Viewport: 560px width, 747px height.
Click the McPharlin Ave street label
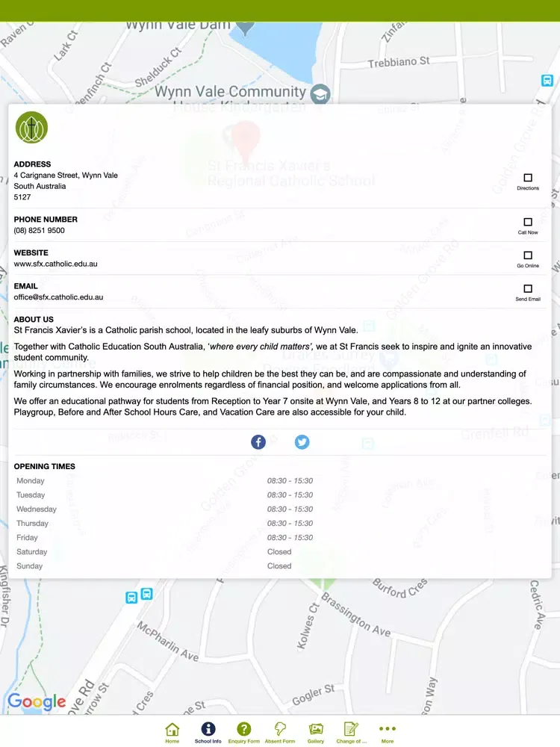167,641
